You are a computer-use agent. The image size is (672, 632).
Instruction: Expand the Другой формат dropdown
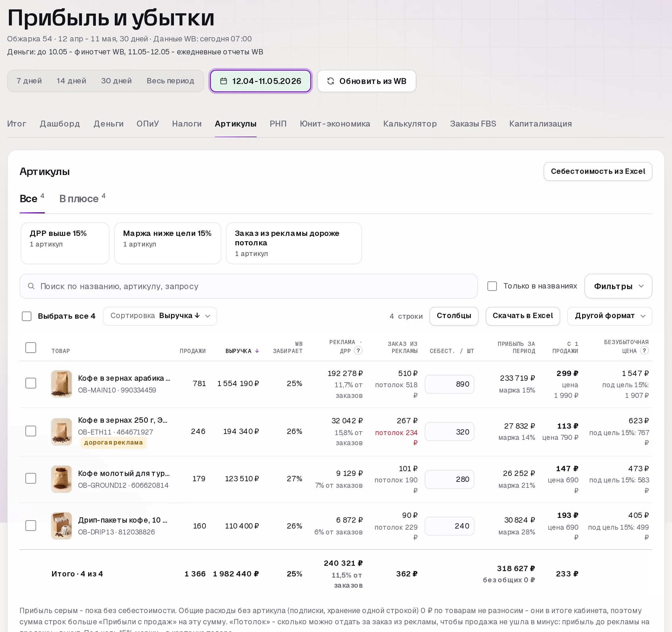pos(610,316)
